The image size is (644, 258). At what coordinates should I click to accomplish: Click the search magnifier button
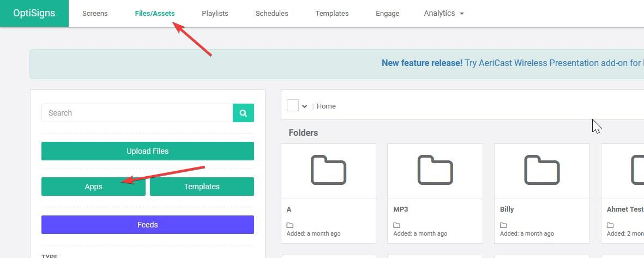click(x=243, y=113)
